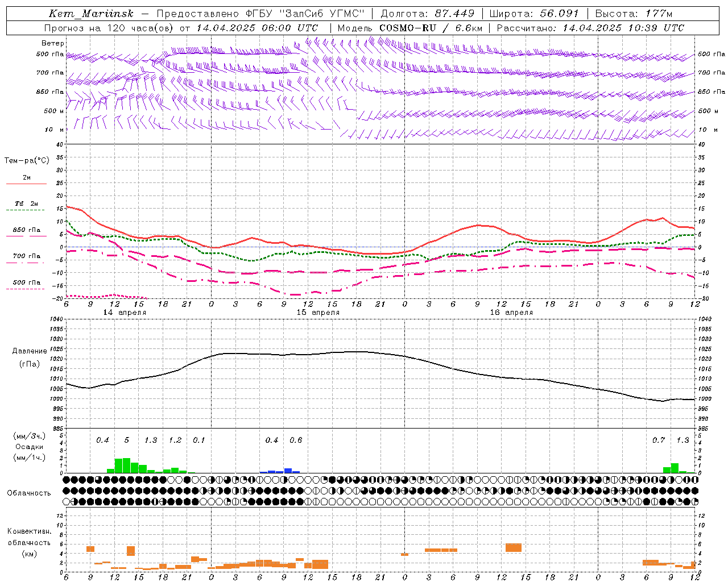This screenshot has width=728, height=582.
Task: Click the "Тем-ра(°C)" temperature label
Action: click(27, 161)
